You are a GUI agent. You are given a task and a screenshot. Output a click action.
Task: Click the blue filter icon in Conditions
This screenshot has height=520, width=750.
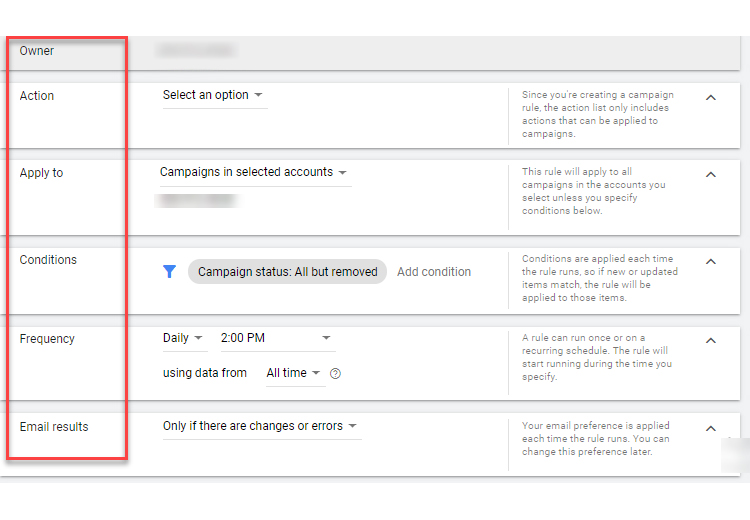coord(169,272)
